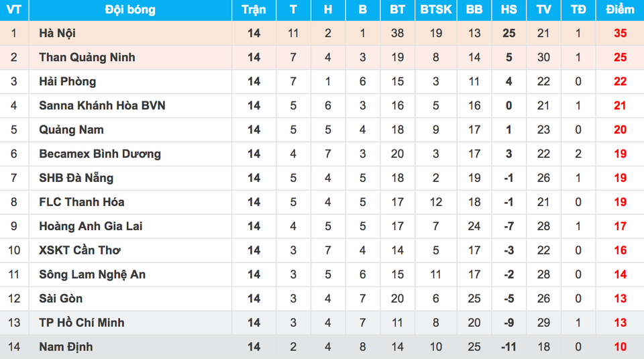Select the BTSK column header
The width and height of the screenshot is (644, 359).
[435, 9]
